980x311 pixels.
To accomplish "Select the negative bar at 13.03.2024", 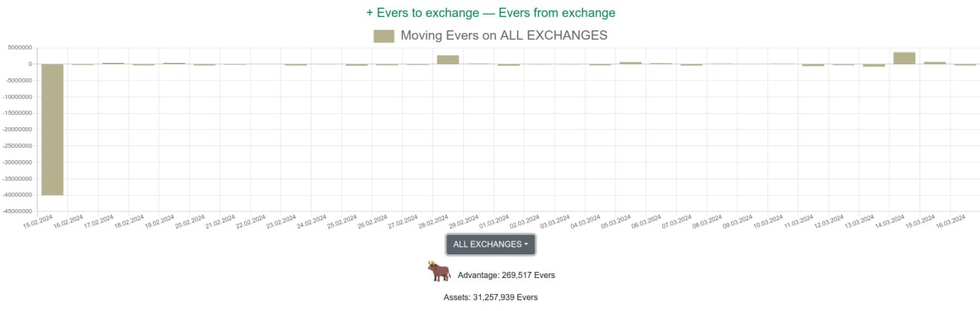I will click(874, 65).
